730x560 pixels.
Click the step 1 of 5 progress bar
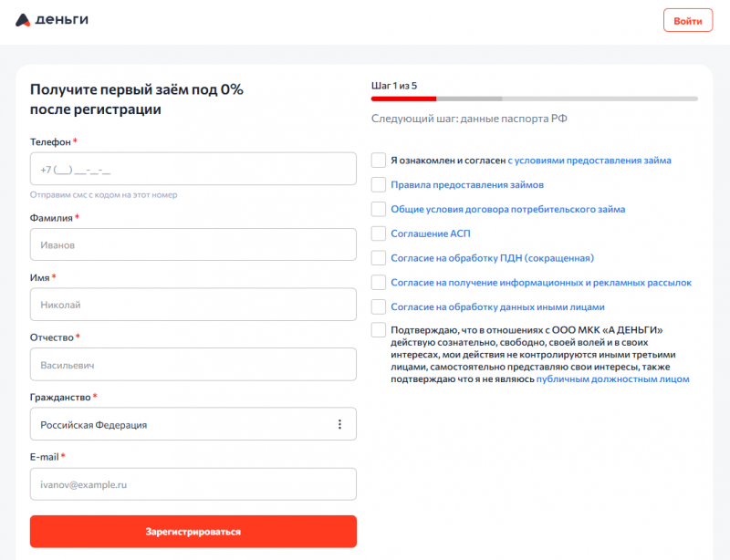pos(534,98)
